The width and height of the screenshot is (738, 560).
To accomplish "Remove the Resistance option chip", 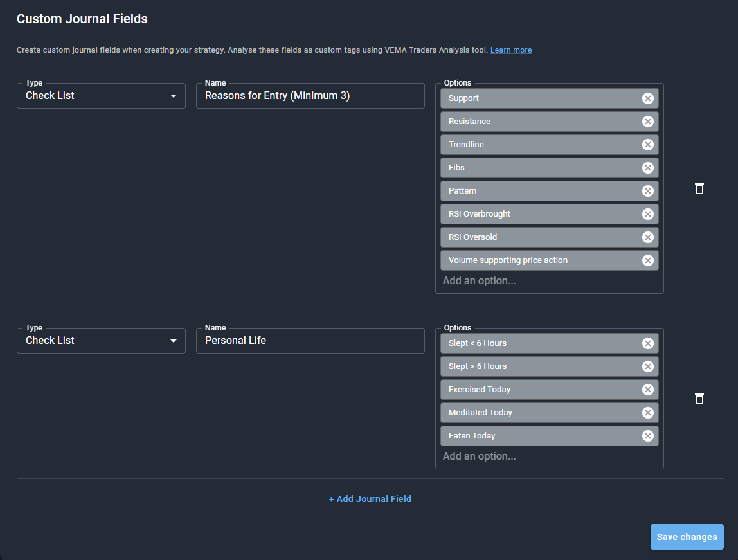I will (x=647, y=122).
